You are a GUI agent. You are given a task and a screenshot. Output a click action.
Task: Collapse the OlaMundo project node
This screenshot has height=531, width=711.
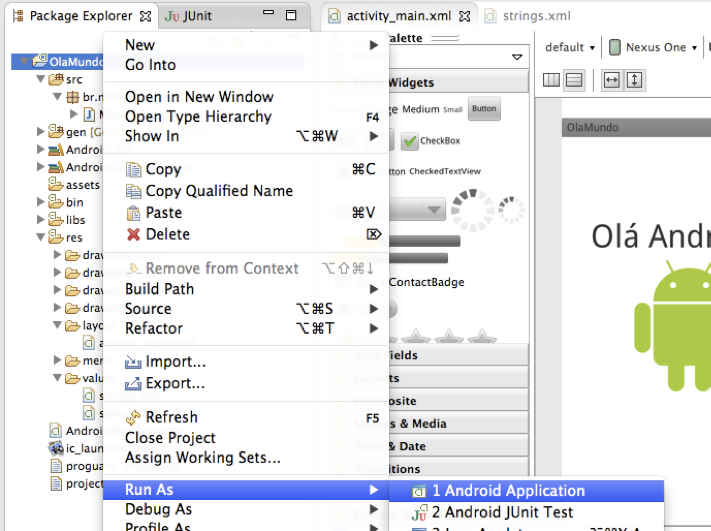tap(24, 61)
